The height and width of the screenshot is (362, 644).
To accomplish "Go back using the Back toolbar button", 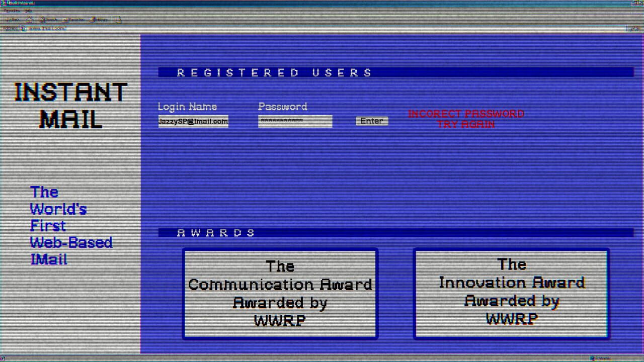I will tap(13, 20).
